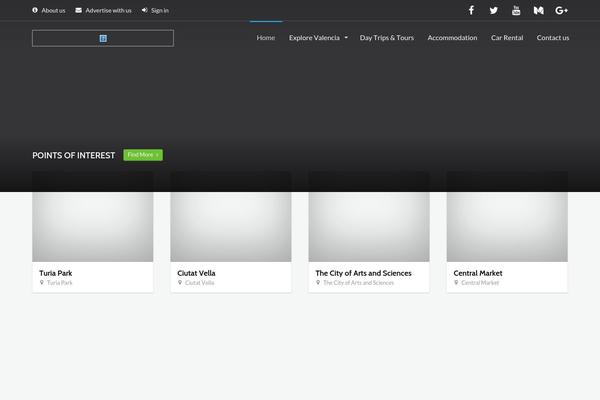Click the Turia Park card title
This screenshot has width=600, height=400.
[55, 273]
